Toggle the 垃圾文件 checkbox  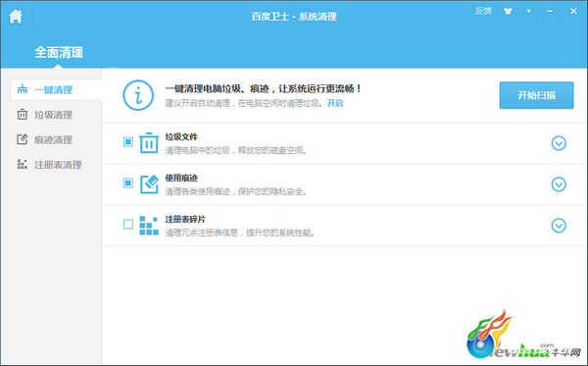tap(128, 142)
